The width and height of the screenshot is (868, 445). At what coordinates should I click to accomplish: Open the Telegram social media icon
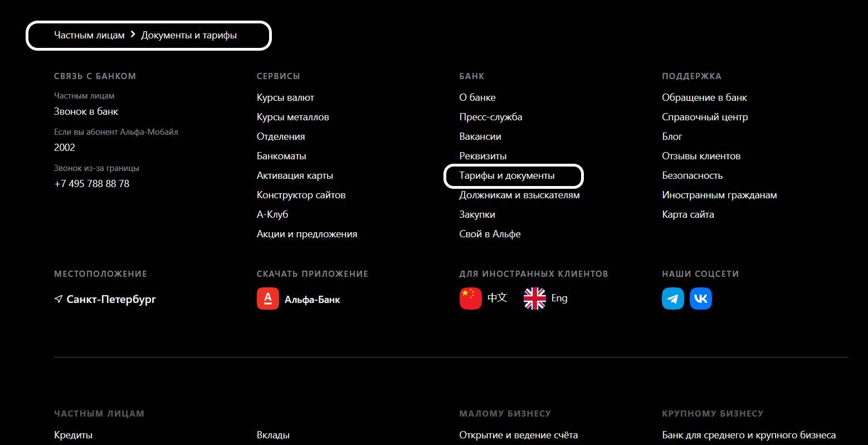tap(672, 299)
